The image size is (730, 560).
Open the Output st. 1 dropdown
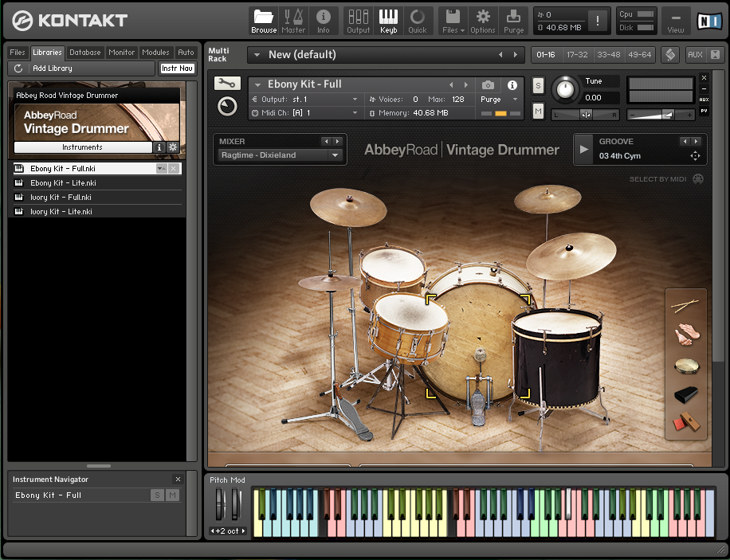[355, 99]
